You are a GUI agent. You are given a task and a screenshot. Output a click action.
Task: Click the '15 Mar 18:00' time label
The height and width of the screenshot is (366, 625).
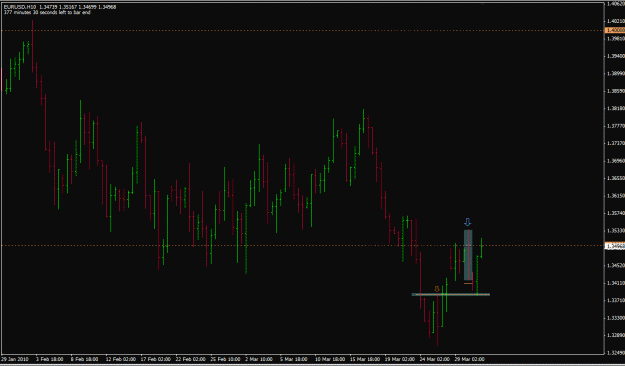click(364, 359)
